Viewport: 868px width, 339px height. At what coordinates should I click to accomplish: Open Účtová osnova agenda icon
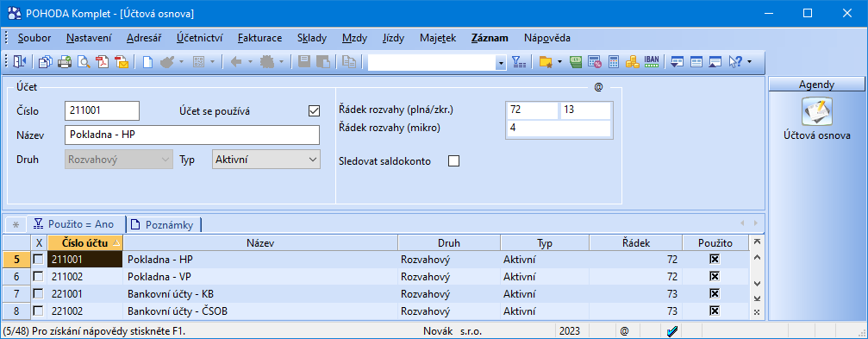click(817, 111)
